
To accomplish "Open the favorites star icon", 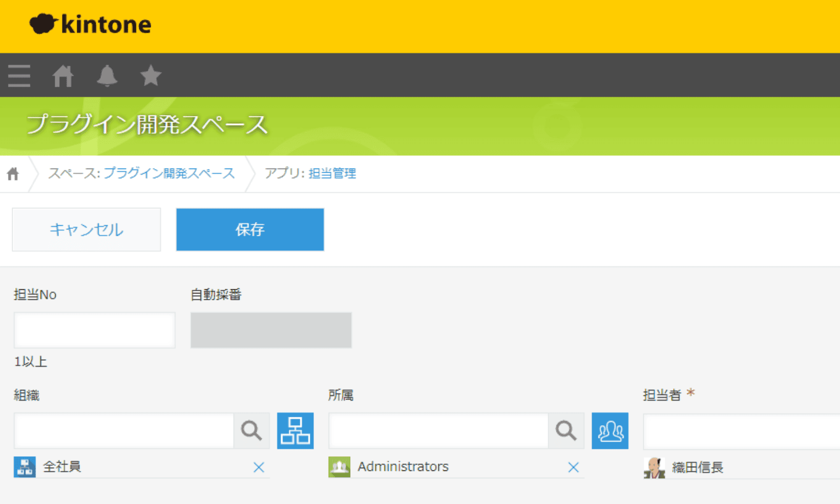I will pos(151,76).
